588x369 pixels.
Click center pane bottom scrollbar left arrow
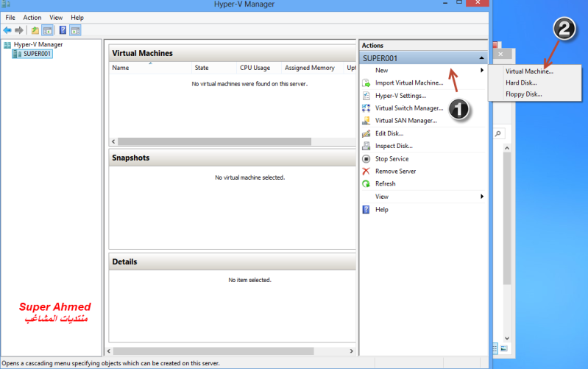109,351
